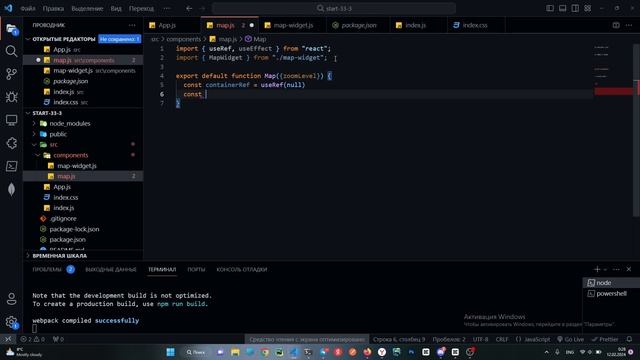Switch to map-widget.js editor tab
This screenshot has width=640, height=360.
point(293,25)
